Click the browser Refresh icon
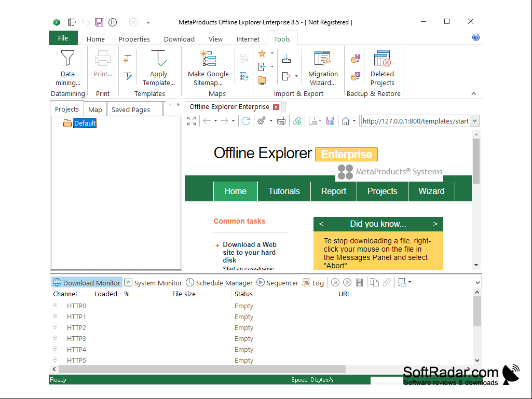 tap(246, 121)
